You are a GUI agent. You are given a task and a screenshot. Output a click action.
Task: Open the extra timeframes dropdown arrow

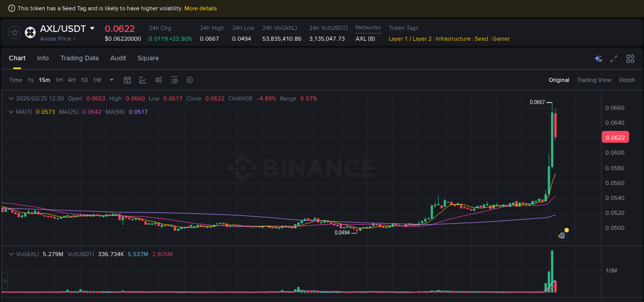click(x=111, y=80)
